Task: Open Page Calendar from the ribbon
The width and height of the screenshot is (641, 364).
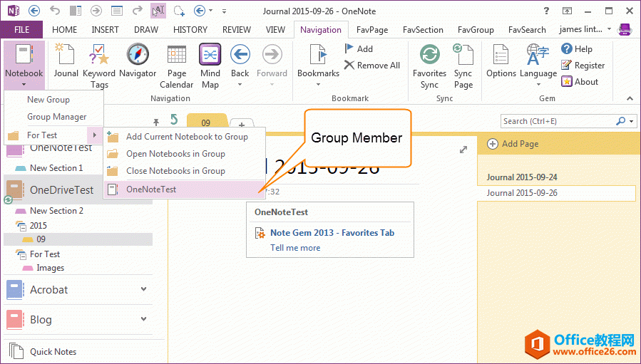Action: (x=176, y=56)
